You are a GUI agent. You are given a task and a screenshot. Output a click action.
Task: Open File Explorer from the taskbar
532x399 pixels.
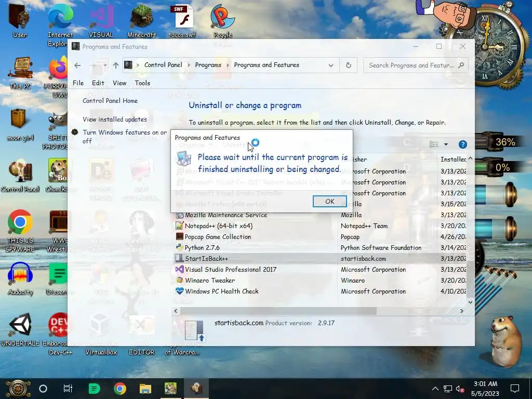point(145,389)
